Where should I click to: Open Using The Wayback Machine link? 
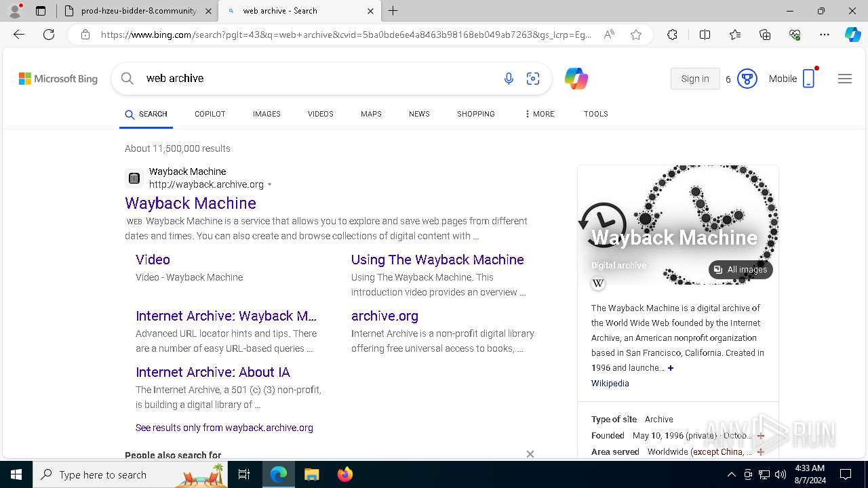437,260
